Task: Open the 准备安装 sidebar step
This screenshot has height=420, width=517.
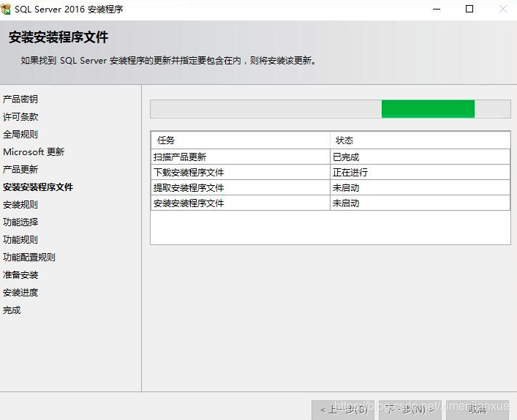Action: [20, 275]
